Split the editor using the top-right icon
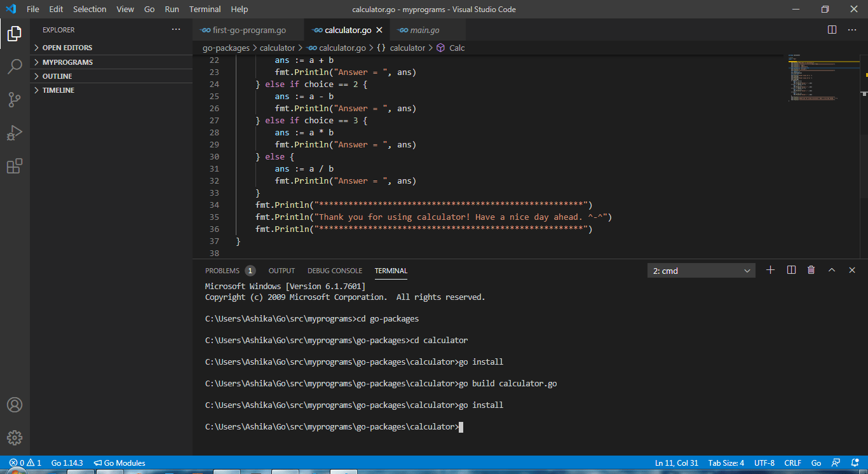This screenshot has width=868, height=474. pyautogui.click(x=831, y=29)
